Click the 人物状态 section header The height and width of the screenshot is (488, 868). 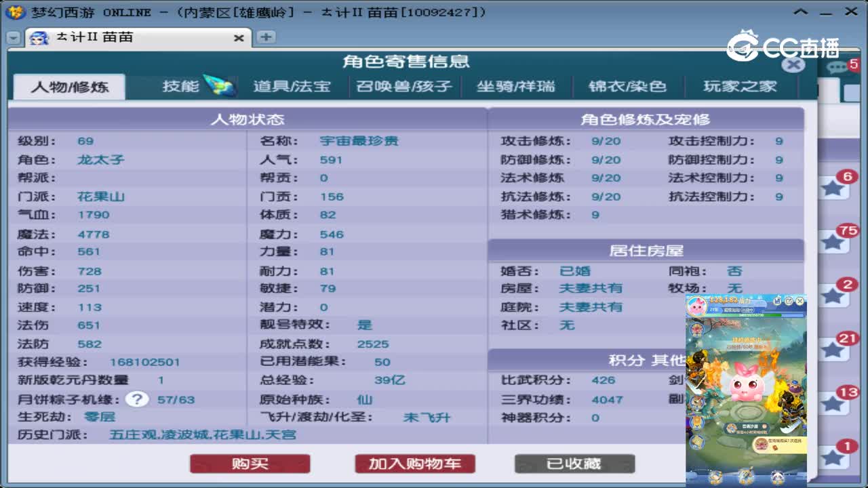(248, 119)
